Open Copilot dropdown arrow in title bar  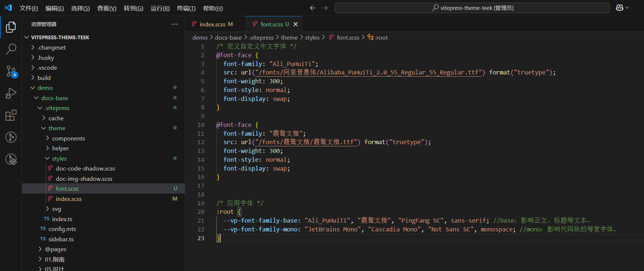(x=627, y=8)
